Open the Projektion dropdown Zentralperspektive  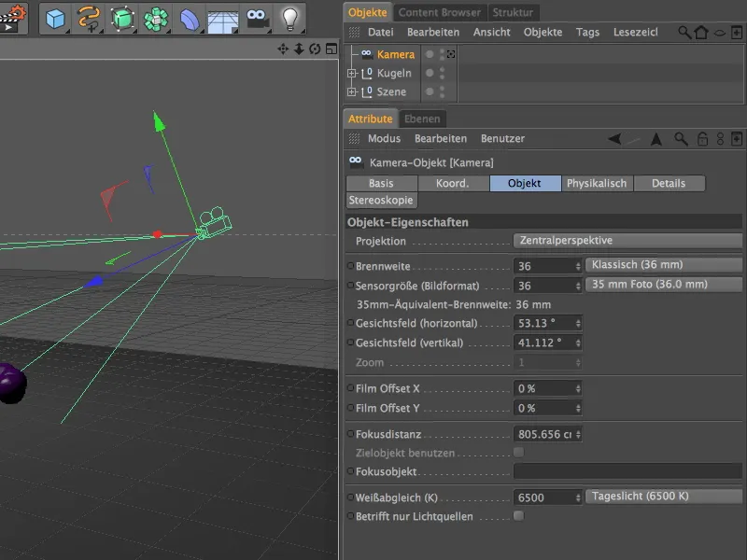[x=627, y=241]
